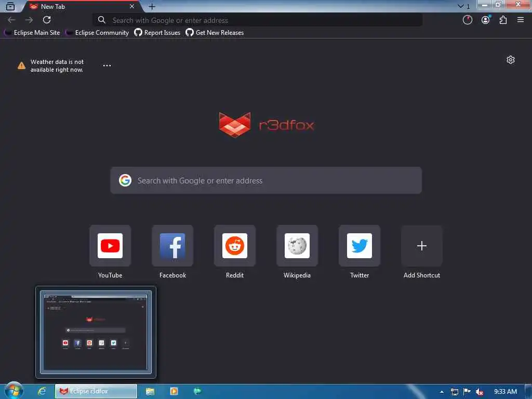Open the hamburger application menu
This screenshot has width=532, height=399.
pyautogui.click(x=521, y=20)
